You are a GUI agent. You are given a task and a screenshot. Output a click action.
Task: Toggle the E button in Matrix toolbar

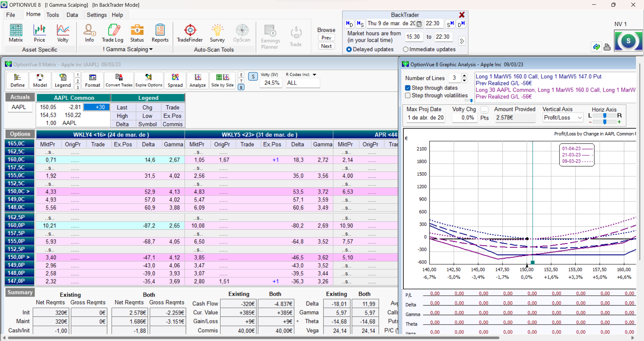tap(241, 75)
